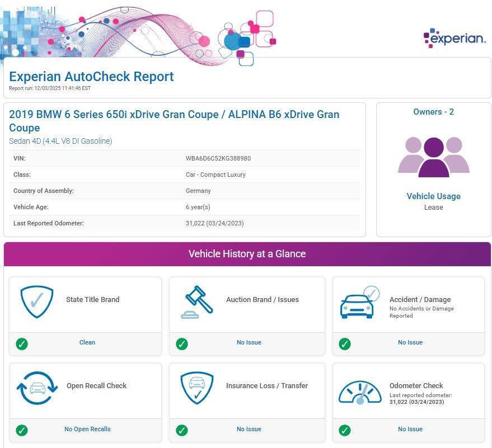
Task: Click the Odometer Check gauge icon
Action: point(359,392)
